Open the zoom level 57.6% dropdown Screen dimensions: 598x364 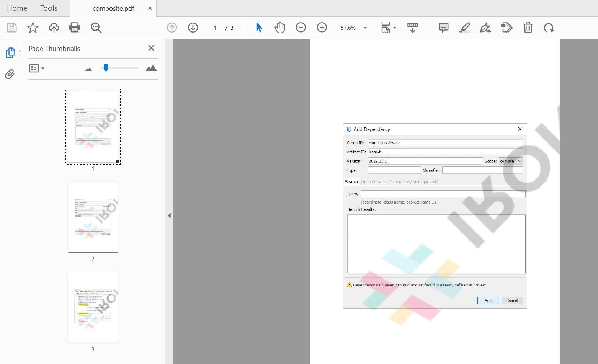point(365,28)
